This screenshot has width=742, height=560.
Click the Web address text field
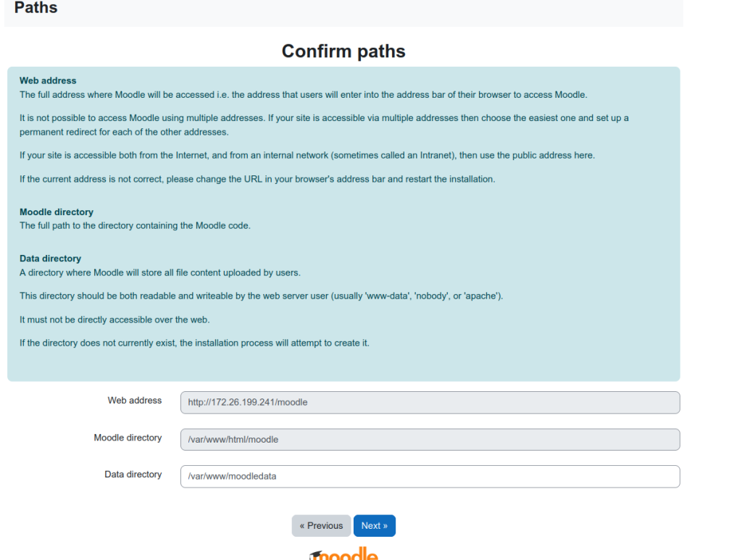click(x=430, y=403)
